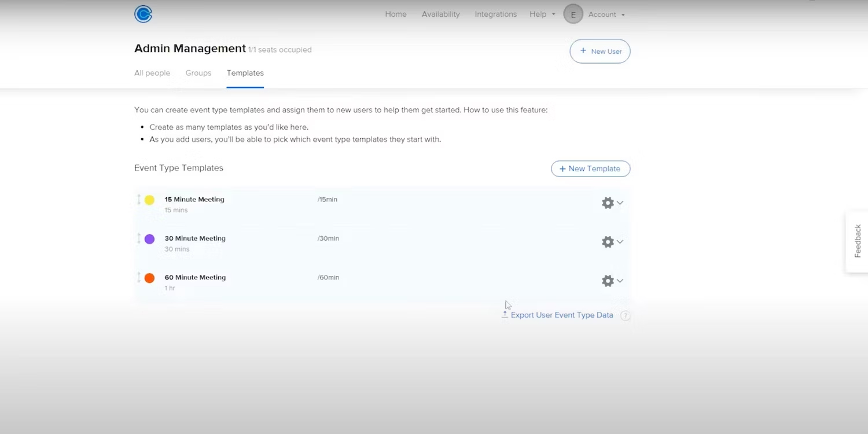Open the Account dropdown menu

[x=606, y=14]
